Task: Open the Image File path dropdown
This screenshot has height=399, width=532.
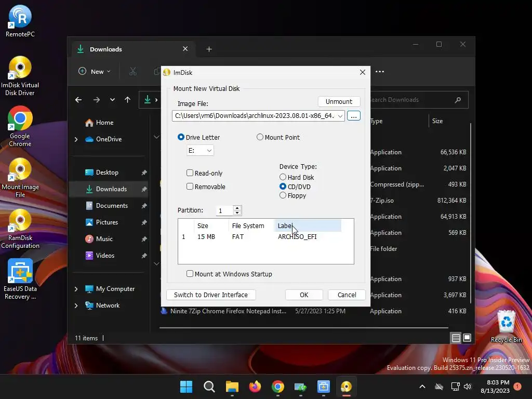Action: [340, 116]
